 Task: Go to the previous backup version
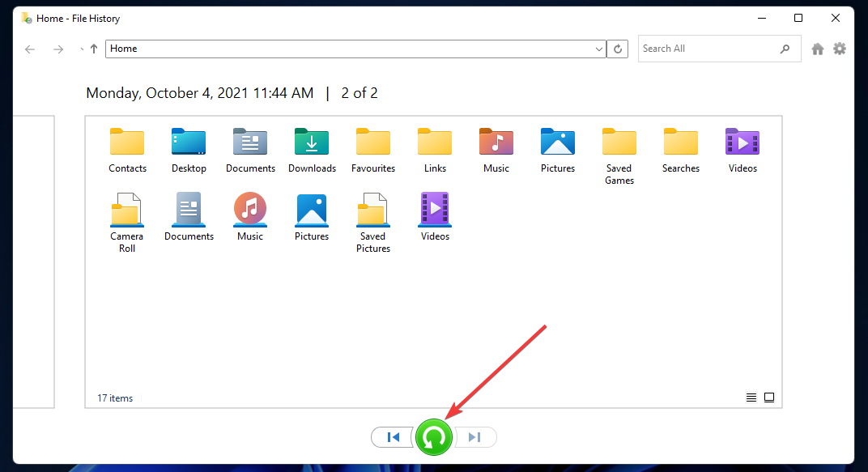394,437
